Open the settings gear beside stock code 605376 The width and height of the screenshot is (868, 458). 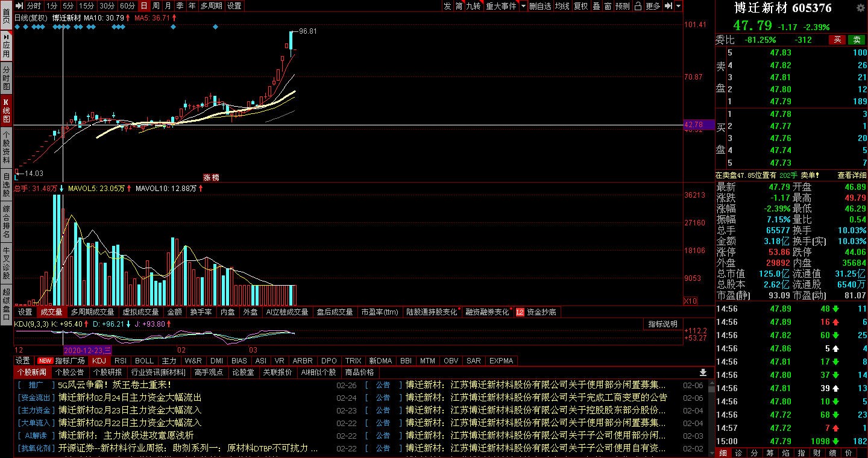pyautogui.click(x=860, y=8)
